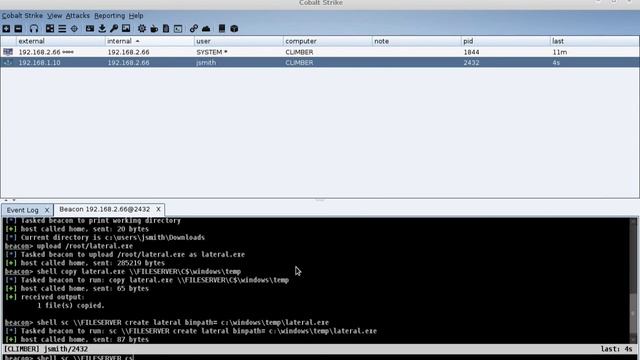Viewport: 640px width, 360px height.
Task: Click the coffee cup Java applet icon
Action: [x=154, y=29]
